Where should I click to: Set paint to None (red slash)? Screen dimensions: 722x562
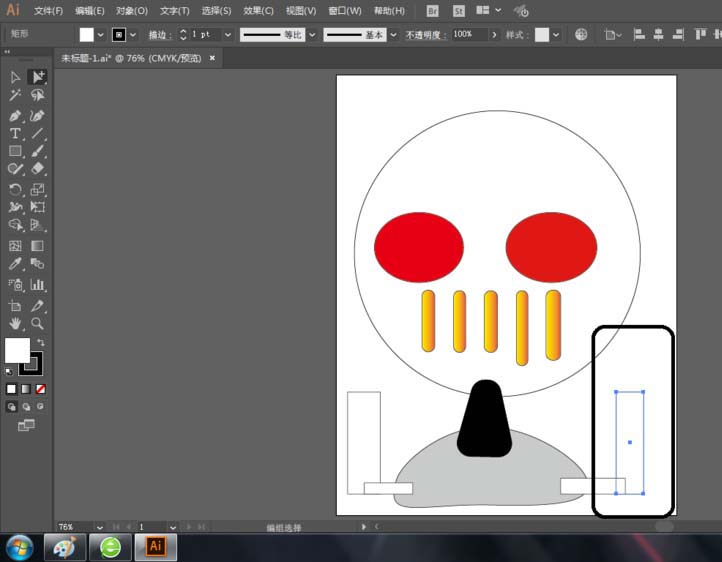pyautogui.click(x=40, y=388)
